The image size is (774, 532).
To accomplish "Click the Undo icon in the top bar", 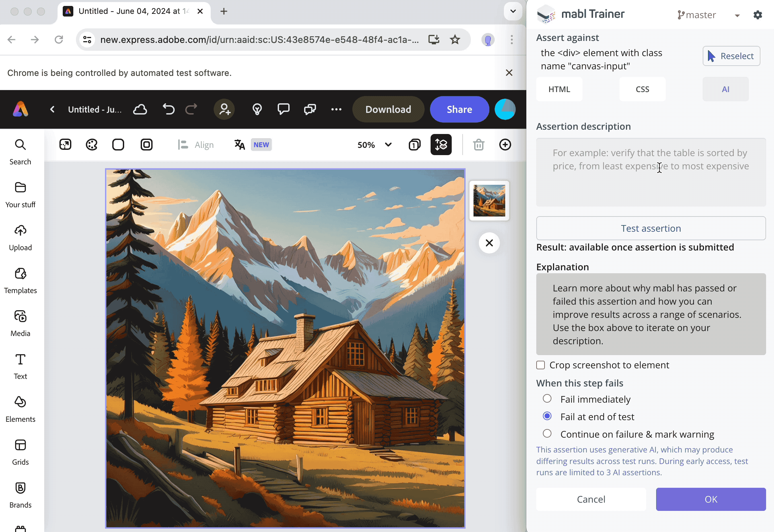I will coord(168,109).
